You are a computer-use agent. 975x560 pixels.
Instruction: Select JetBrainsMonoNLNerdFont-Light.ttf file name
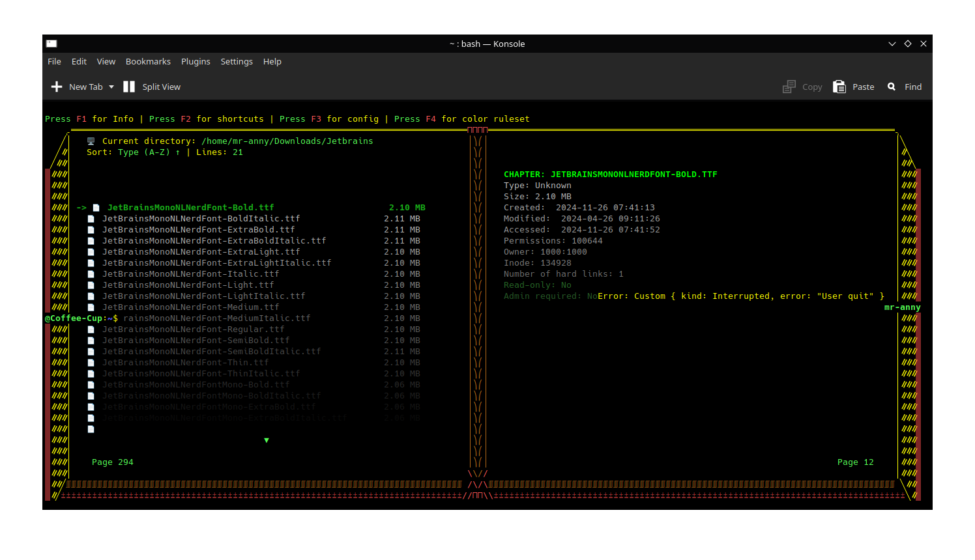click(188, 285)
